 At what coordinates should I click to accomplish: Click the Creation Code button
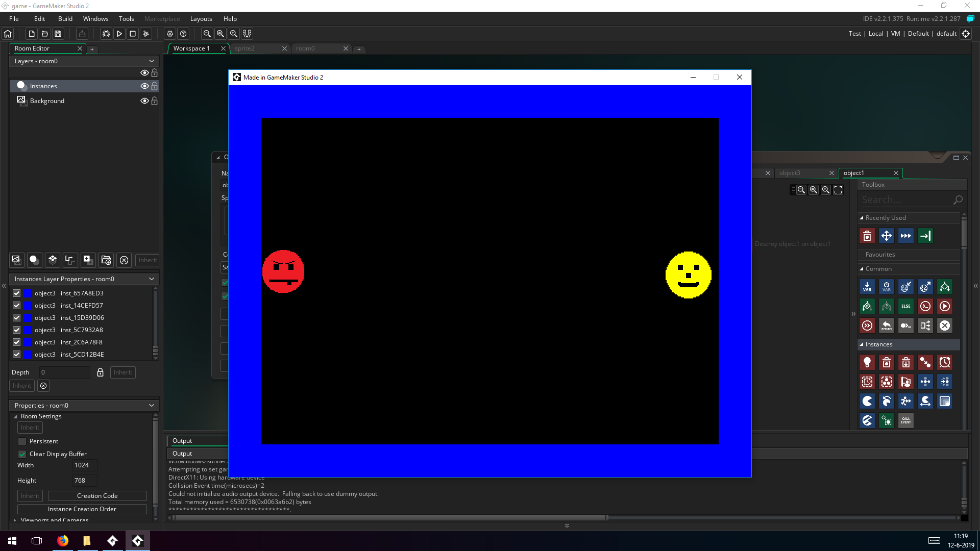97,496
